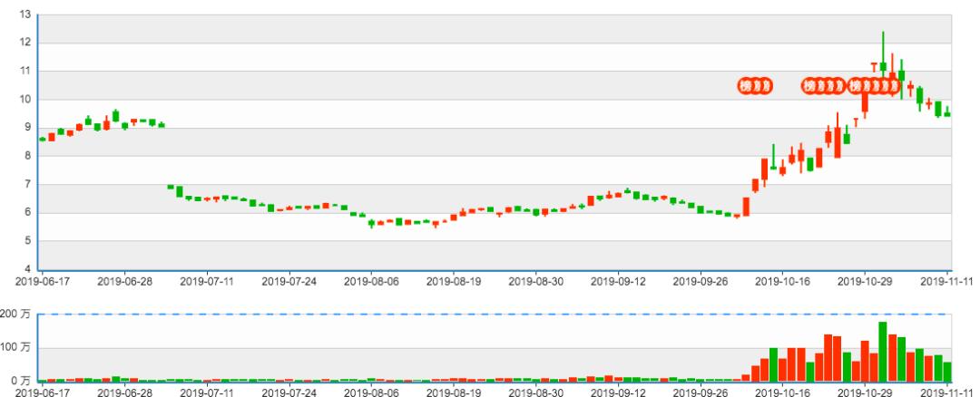Click the 200 万 volume axis label

(x=15, y=314)
